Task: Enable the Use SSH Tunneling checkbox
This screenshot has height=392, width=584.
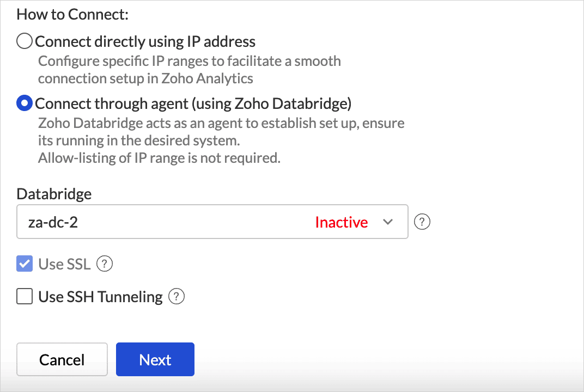Action: pos(25,297)
